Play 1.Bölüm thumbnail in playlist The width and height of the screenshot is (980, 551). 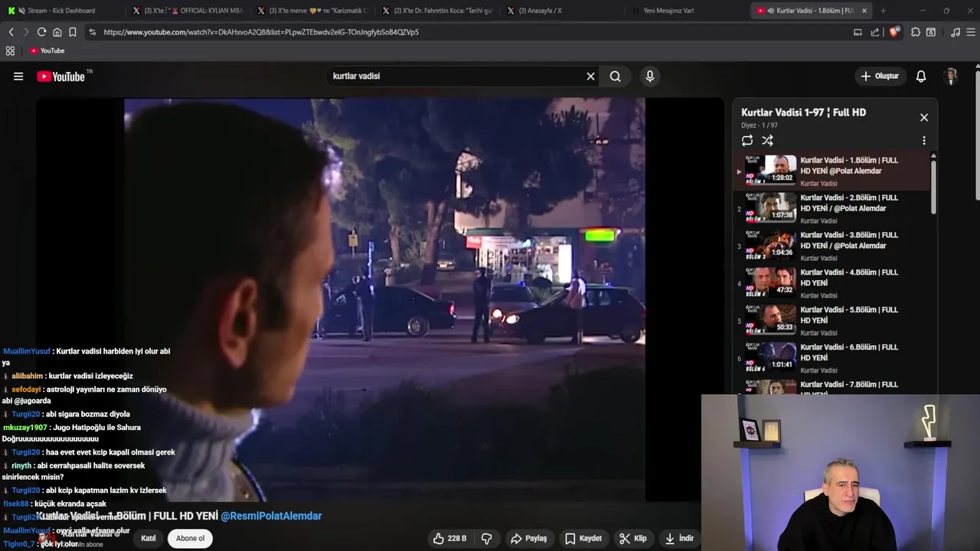(771, 170)
